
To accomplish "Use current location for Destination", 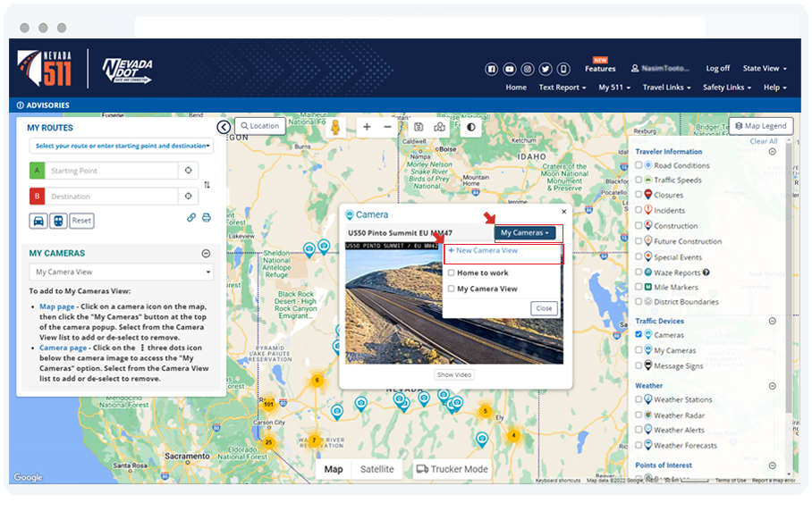I will point(189,196).
